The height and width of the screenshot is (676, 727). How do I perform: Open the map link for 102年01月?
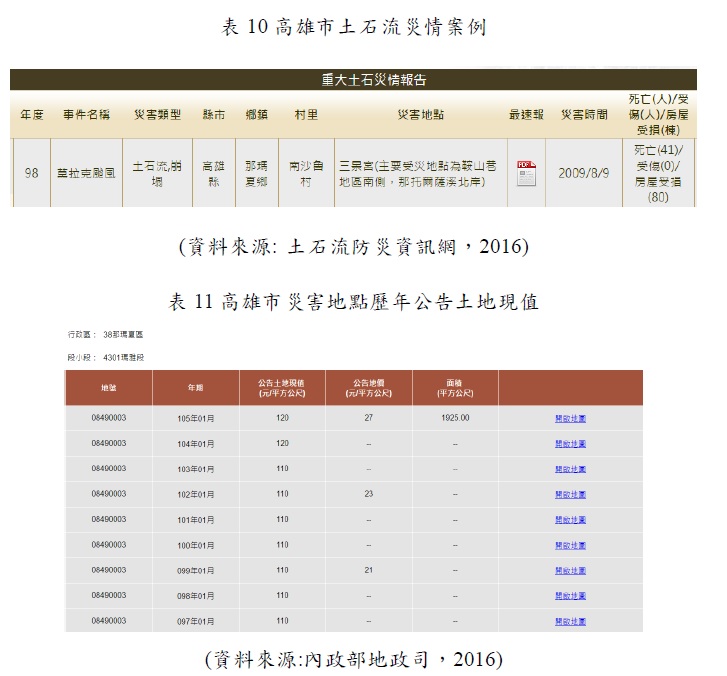coord(570,494)
